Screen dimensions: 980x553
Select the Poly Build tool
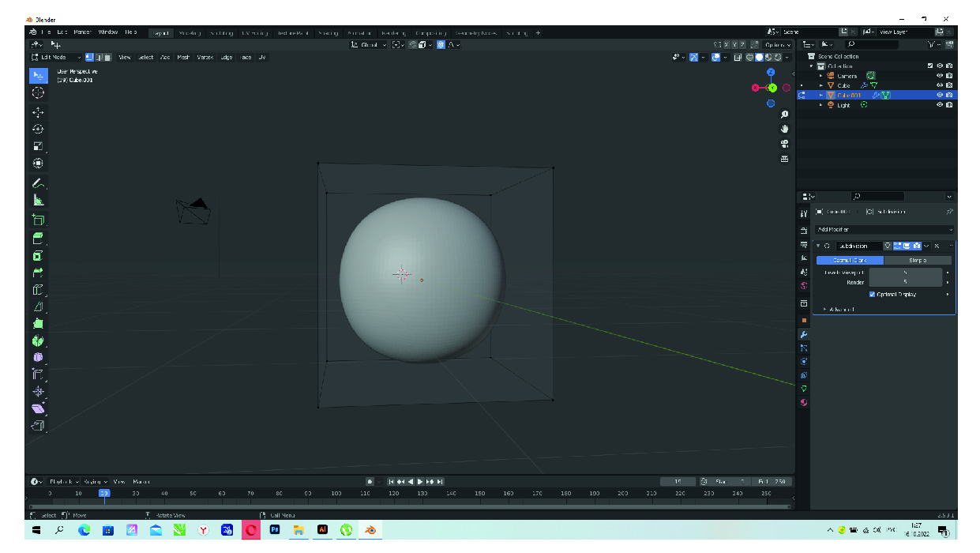[38, 324]
